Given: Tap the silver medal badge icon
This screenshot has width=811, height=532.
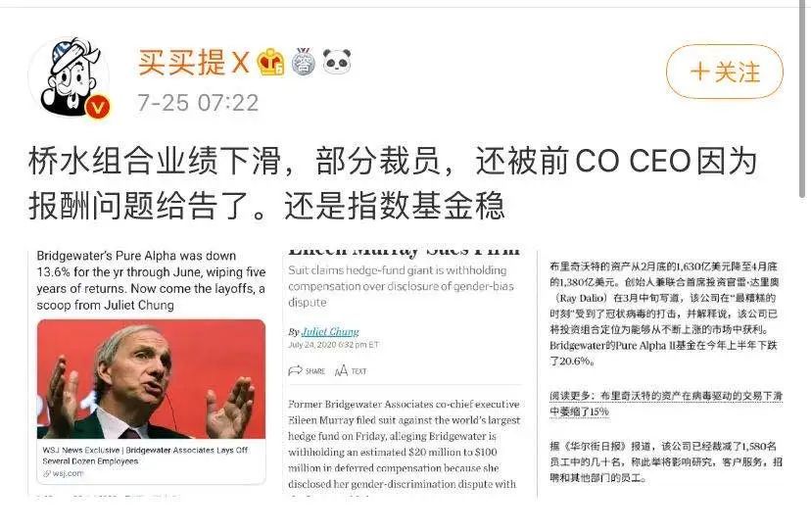Looking at the screenshot, I should pyautogui.click(x=304, y=62).
